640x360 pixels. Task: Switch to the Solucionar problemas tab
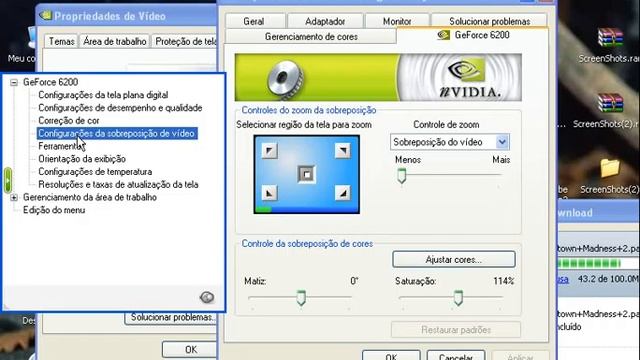pos(489,21)
